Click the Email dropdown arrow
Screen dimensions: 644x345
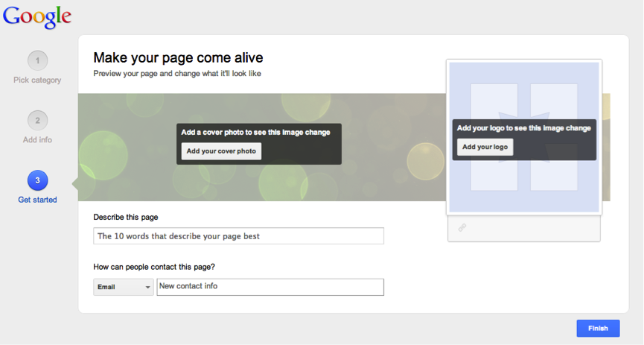(x=147, y=288)
